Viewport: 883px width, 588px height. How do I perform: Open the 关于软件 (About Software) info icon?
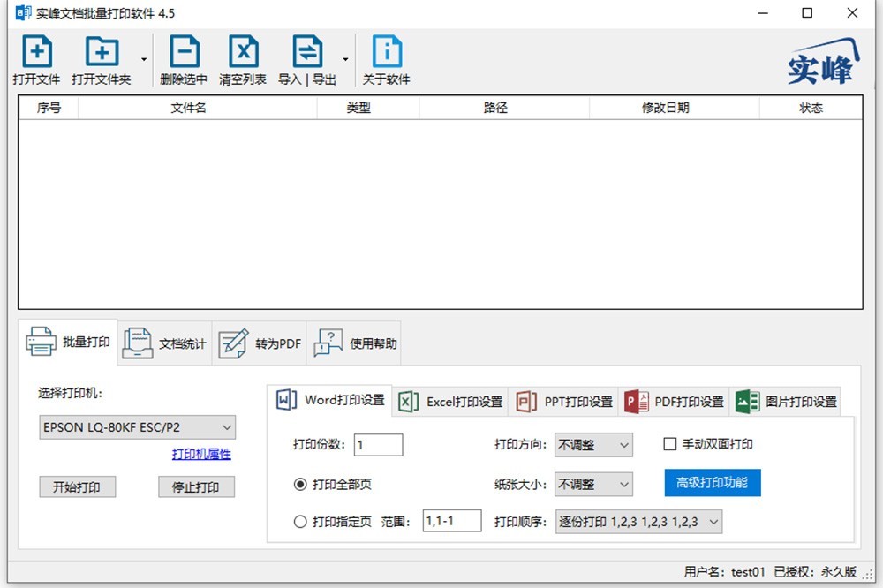pyautogui.click(x=387, y=53)
